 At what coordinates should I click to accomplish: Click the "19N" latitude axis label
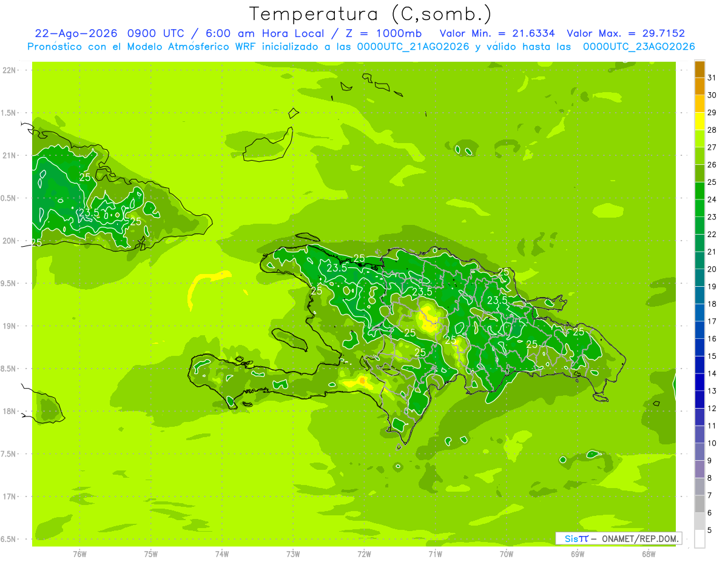pyautogui.click(x=9, y=326)
